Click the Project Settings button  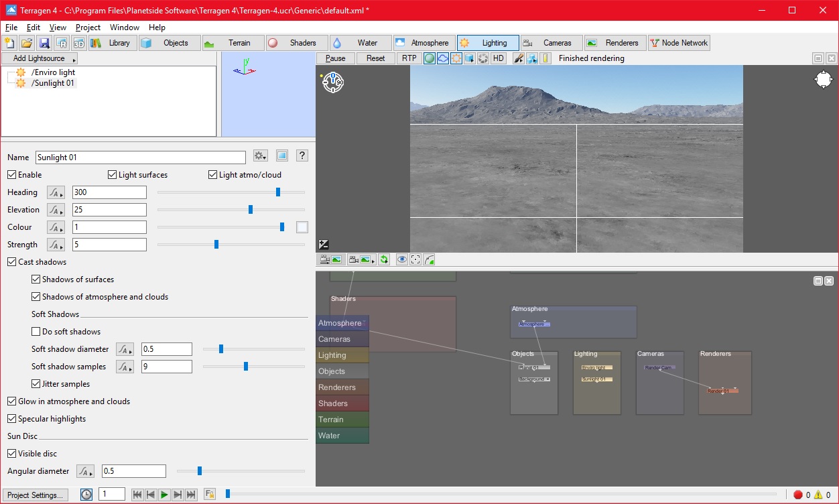[x=36, y=495]
